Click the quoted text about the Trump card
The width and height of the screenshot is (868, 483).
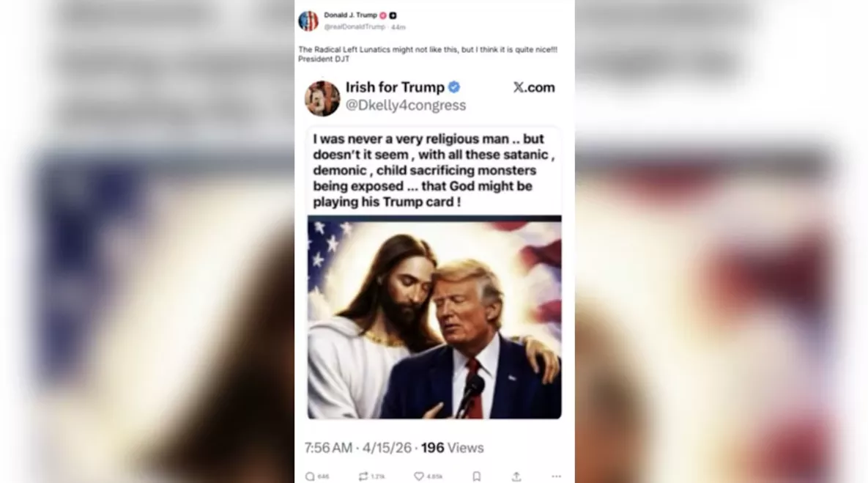(434, 170)
